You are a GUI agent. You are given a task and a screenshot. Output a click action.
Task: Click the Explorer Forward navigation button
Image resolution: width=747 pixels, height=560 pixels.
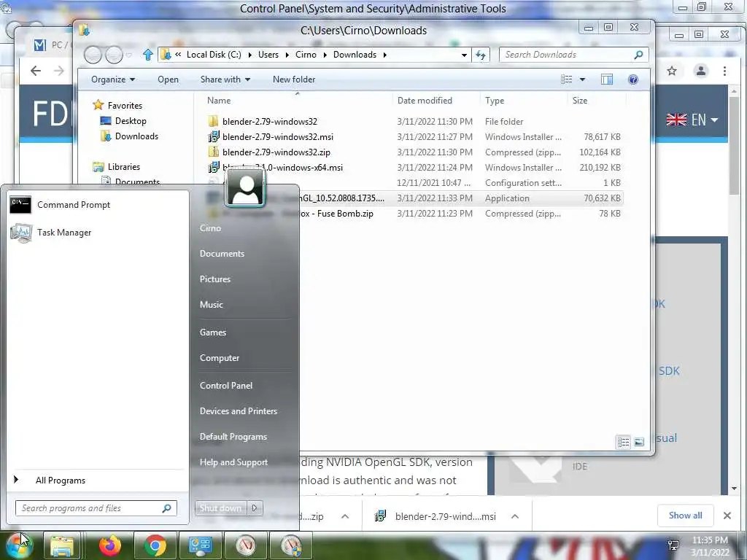114,55
